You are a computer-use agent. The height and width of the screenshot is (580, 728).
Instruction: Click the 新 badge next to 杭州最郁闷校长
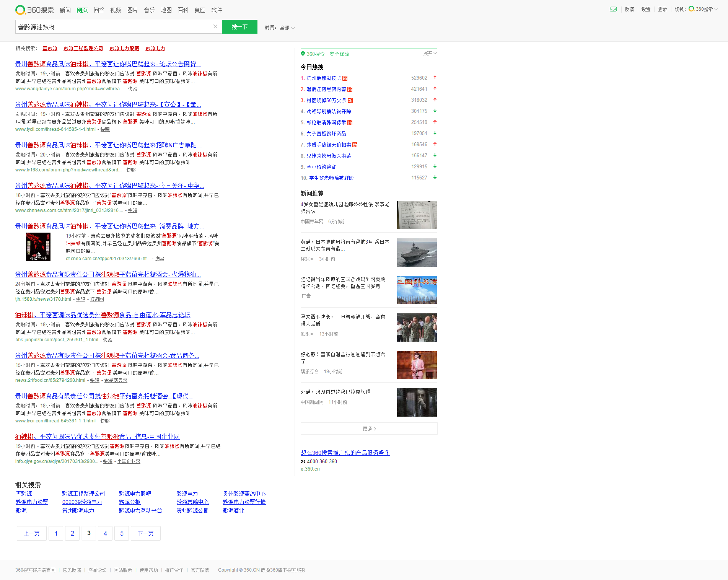pos(345,78)
